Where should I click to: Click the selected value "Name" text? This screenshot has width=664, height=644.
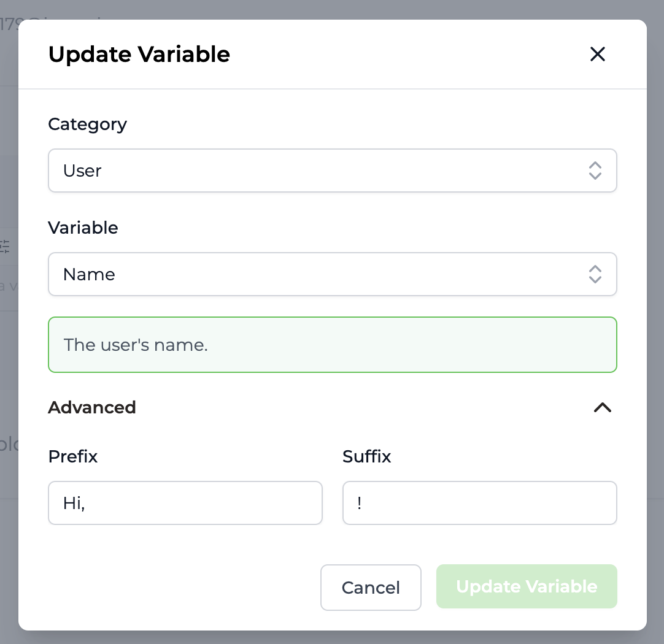coord(89,275)
